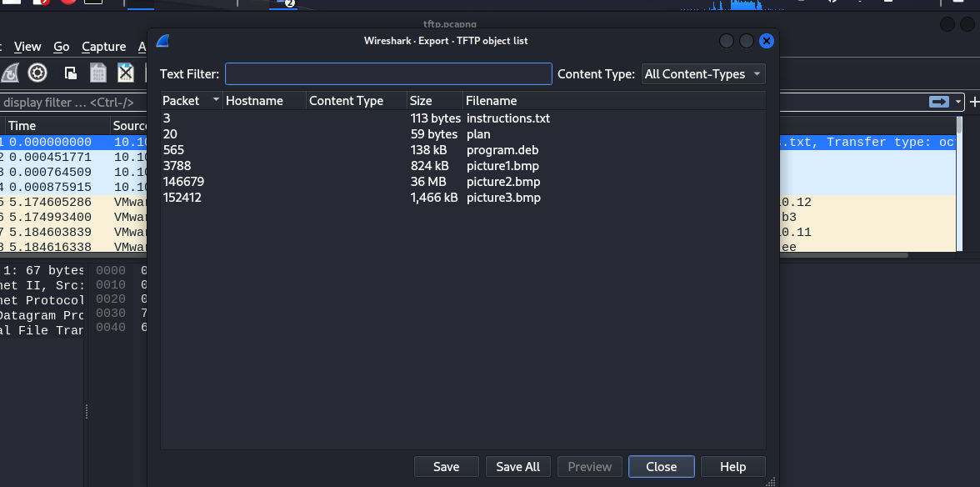Select the picture2.bmp file row
This screenshot has height=487, width=980.
click(x=463, y=182)
